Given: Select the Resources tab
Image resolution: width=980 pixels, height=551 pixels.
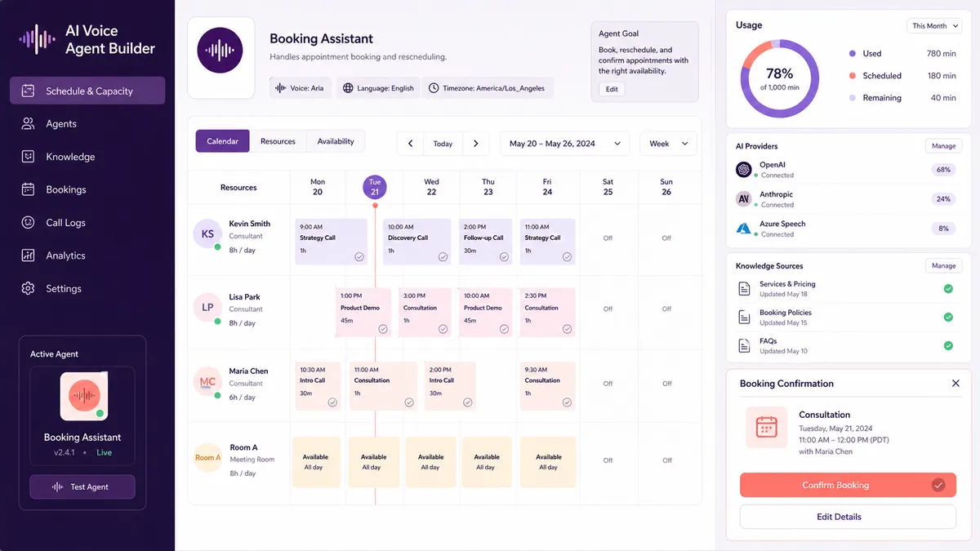Looking at the screenshot, I should (278, 141).
